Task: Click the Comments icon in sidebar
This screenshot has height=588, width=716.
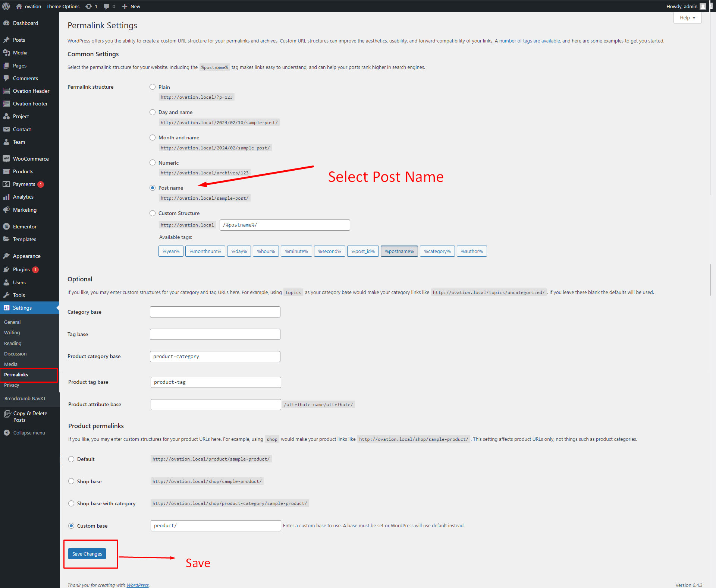Action: coord(6,78)
